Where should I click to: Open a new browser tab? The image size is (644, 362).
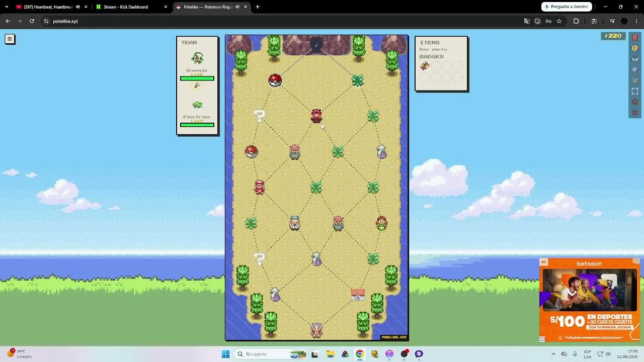pyautogui.click(x=258, y=7)
